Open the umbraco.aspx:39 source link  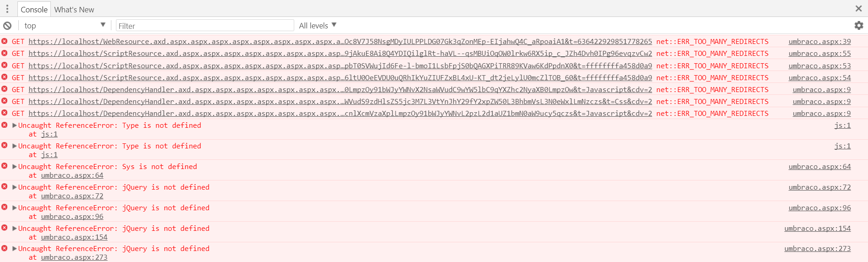(819, 42)
